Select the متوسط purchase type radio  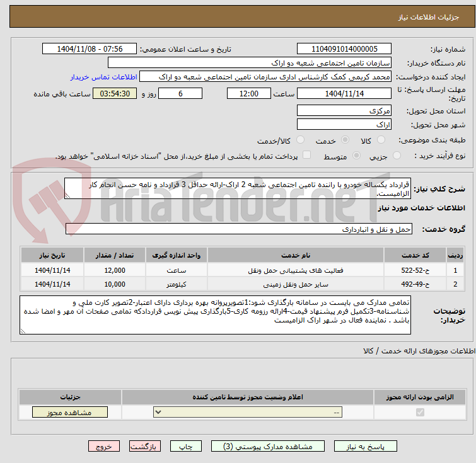click(x=356, y=156)
